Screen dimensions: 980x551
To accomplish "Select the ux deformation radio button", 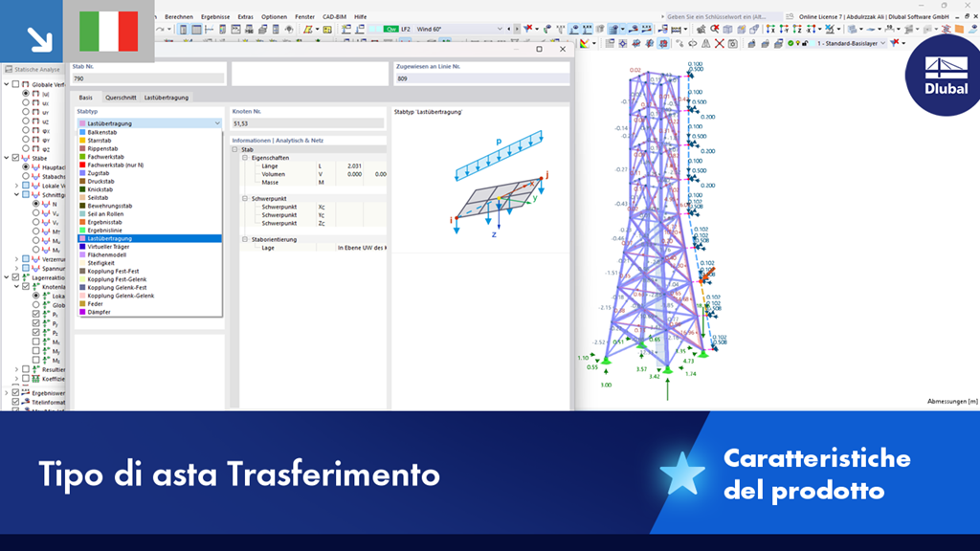I will pyautogui.click(x=26, y=102).
